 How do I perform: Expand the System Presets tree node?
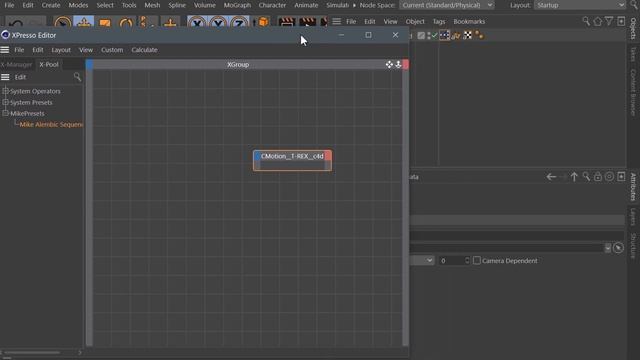5,102
